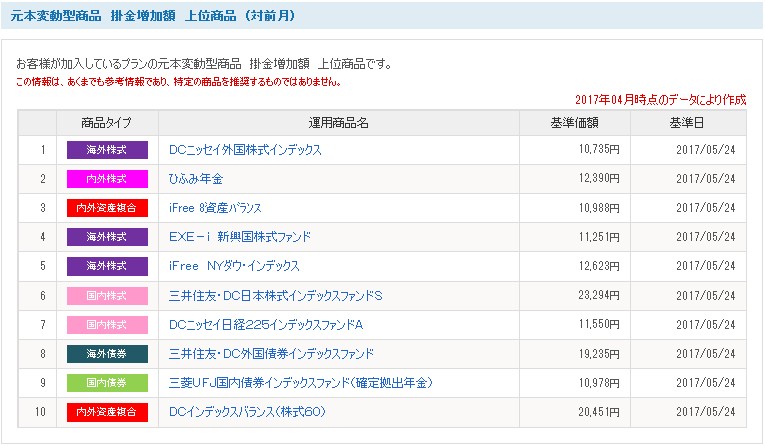Click 海外株式 badge in row 1

pos(107,150)
